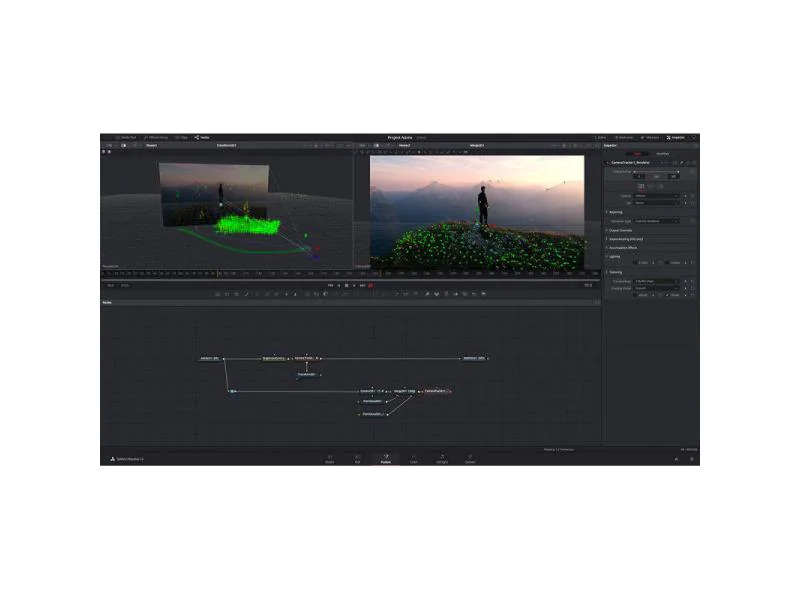Add Channel Booleans node from toolbar

(316, 294)
